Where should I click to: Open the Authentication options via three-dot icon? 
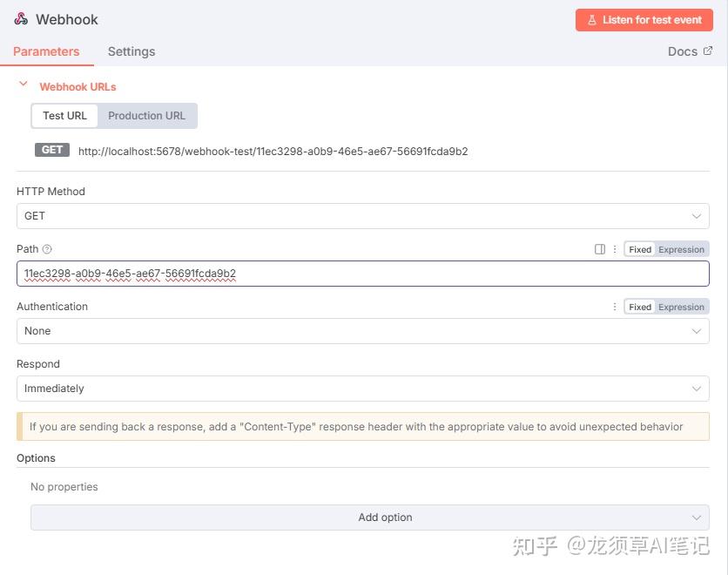(x=615, y=306)
